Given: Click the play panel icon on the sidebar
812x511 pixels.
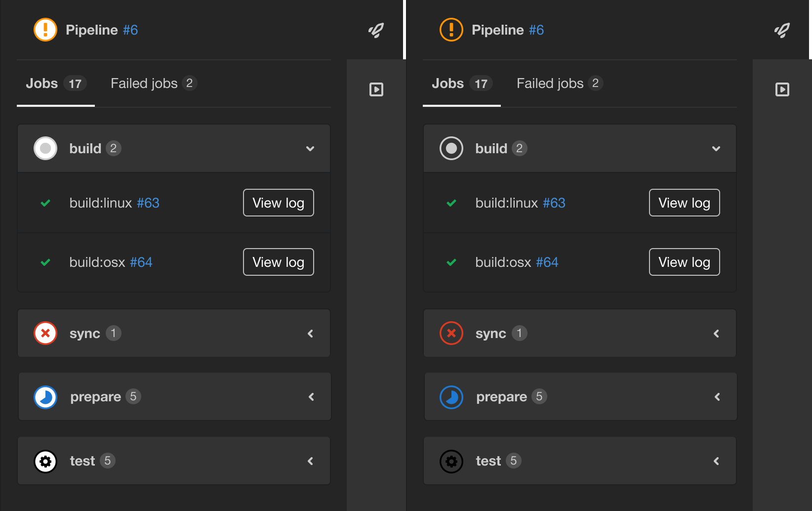Looking at the screenshot, I should click(x=376, y=89).
